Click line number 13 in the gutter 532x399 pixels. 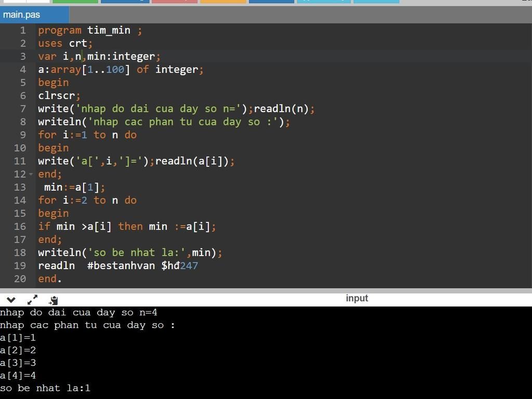[x=20, y=187]
